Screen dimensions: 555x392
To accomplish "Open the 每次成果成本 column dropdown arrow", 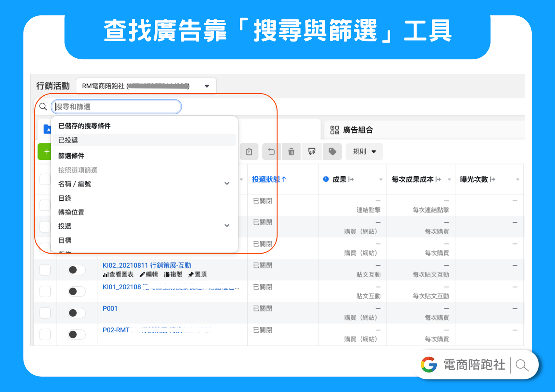I will (x=449, y=180).
